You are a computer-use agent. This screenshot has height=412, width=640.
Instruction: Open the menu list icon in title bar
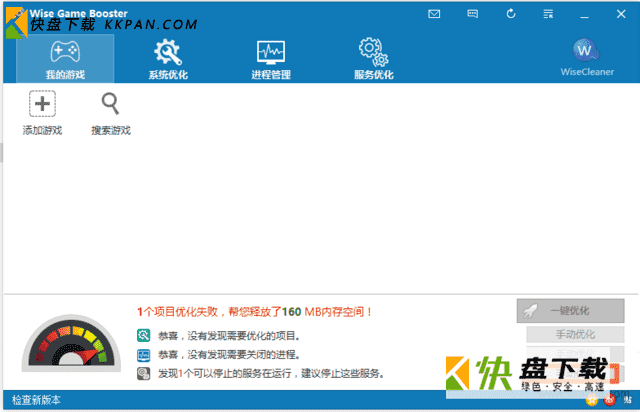point(548,14)
